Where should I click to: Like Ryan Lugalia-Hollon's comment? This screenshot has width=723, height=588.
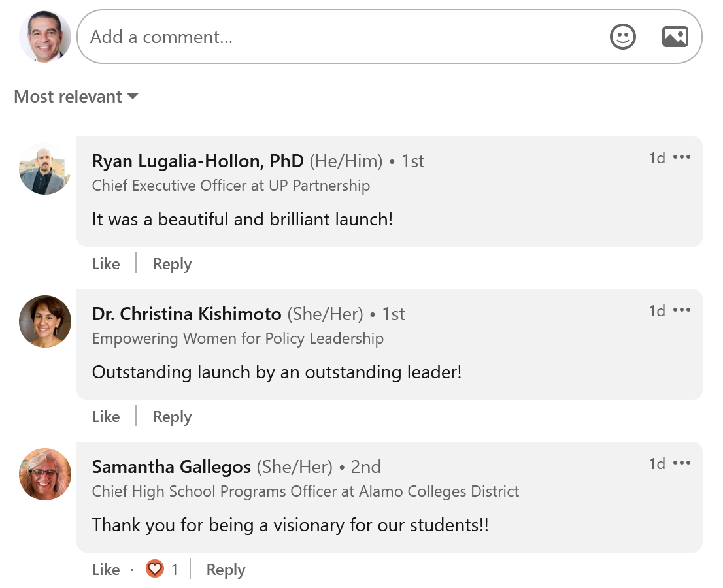pyautogui.click(x=106, y=263)
